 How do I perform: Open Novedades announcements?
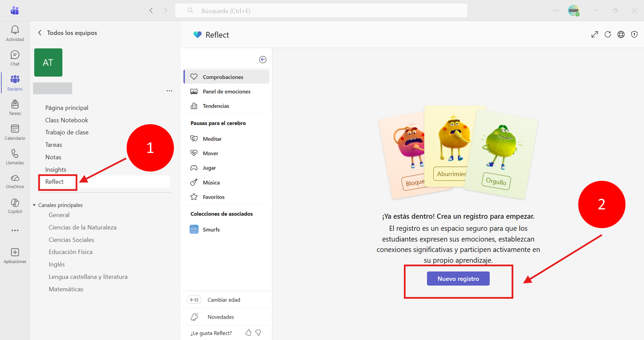[x=226, y=317]
